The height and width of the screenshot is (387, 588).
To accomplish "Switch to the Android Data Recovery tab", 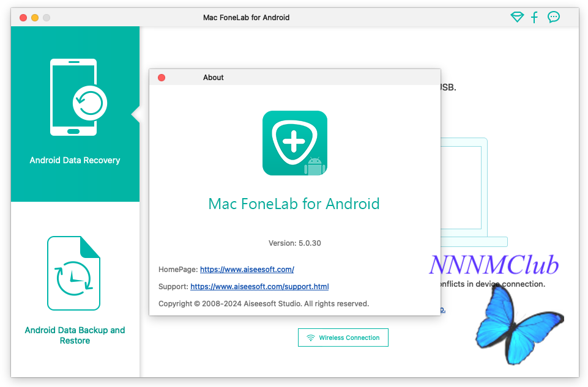I will pos(75,114).
